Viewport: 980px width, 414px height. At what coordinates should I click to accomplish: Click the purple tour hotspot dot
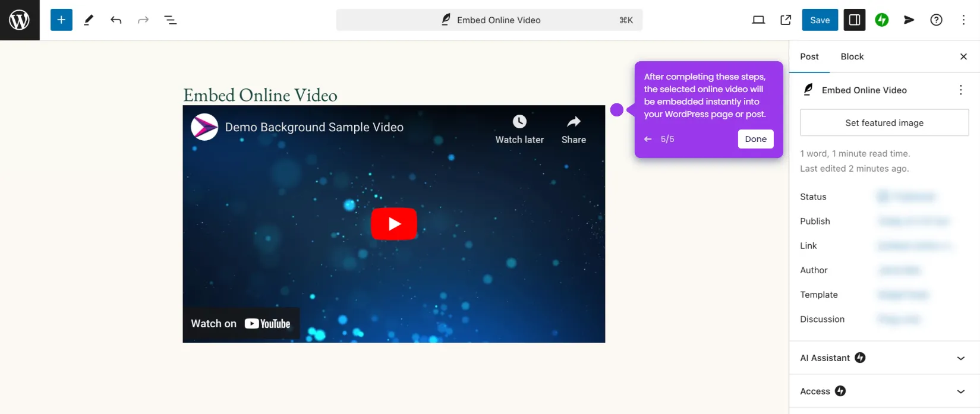(x=617, y=110)
